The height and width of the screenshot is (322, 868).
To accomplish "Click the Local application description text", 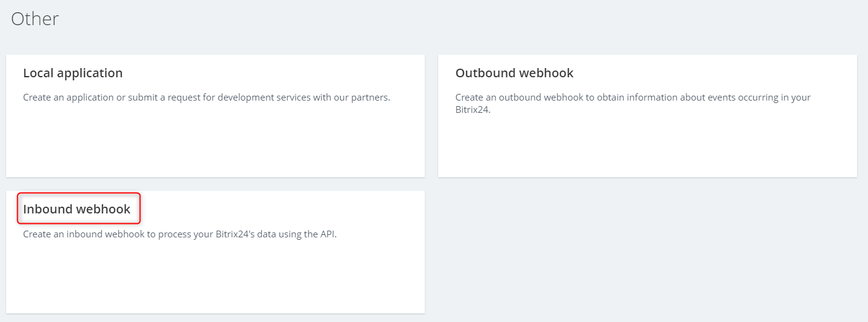I will coord(207,98).
